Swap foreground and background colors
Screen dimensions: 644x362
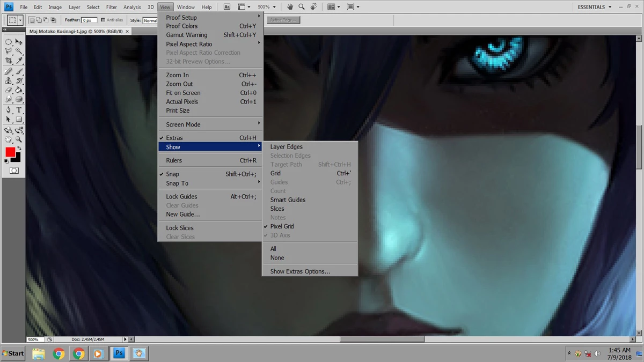coord(19,149)
